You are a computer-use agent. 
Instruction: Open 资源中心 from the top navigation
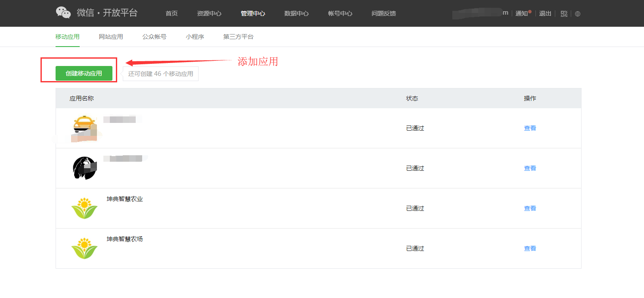point(209,13)
